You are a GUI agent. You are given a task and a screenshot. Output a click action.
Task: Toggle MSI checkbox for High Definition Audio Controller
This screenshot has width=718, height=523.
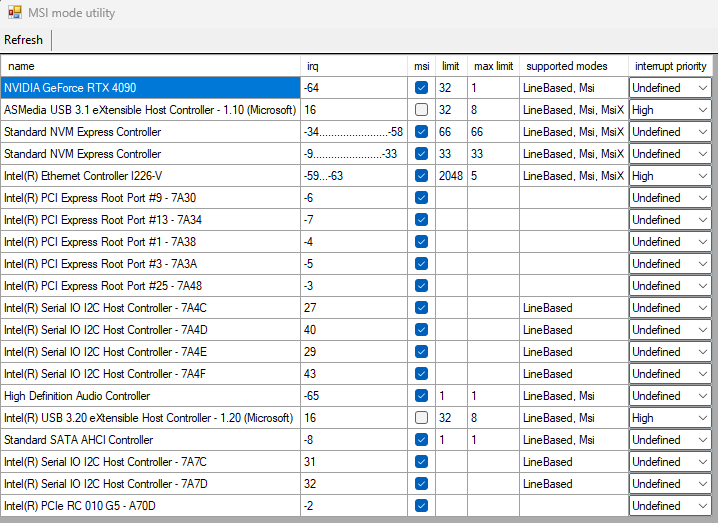(421, 395)
